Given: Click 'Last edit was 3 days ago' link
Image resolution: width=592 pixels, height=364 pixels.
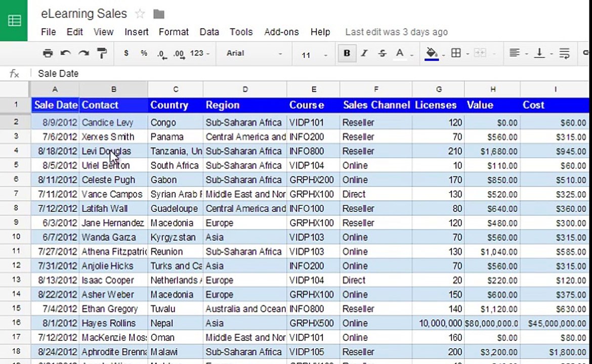Looking at the screenshot, I should tap(396, 32).
